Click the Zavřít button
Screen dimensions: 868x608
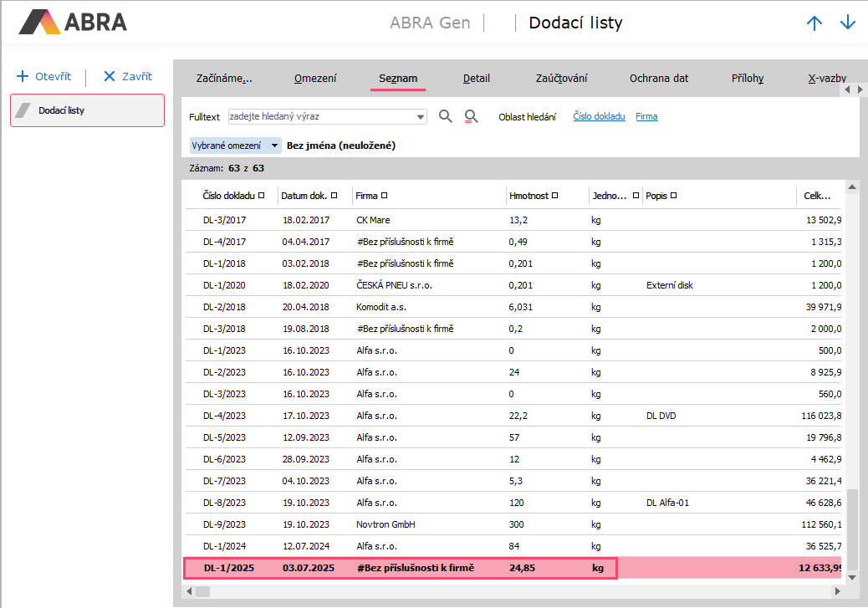pos(128,76)
